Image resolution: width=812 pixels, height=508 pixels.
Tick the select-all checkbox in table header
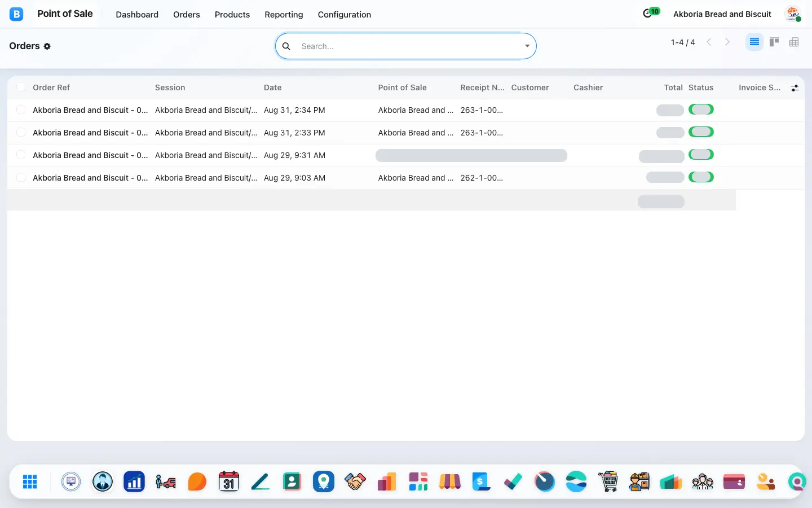(21, 87)
